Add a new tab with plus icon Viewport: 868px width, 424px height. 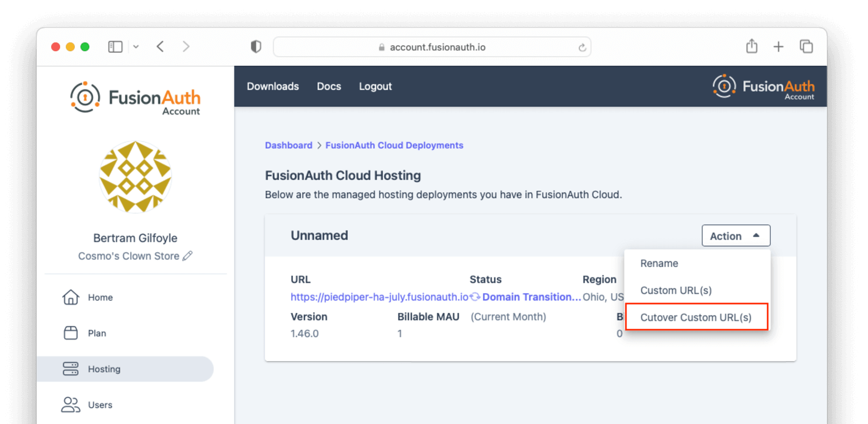tap(779, 47)
